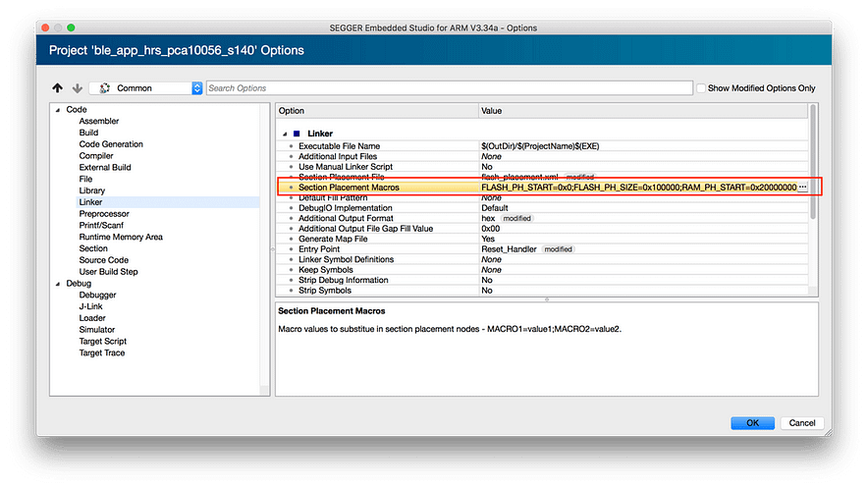Select Simulator under Debug
The width and height of the screenshot is (868, 488).
tap(96, 329)
